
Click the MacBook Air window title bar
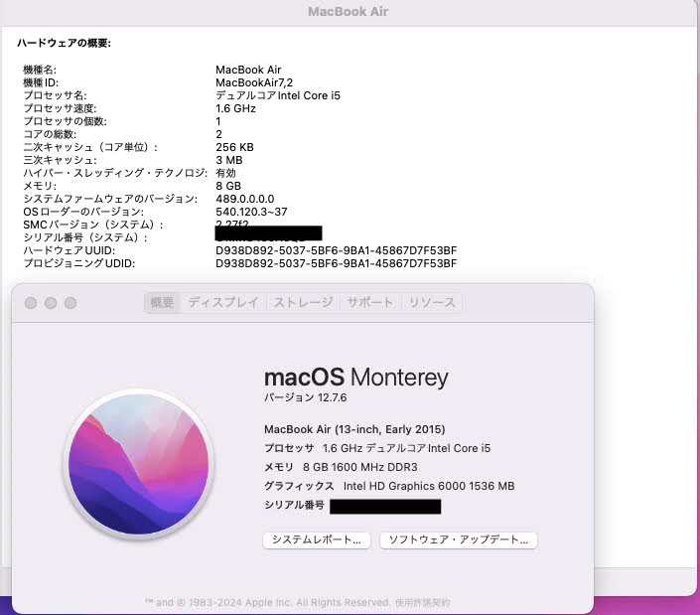(349, 12)
